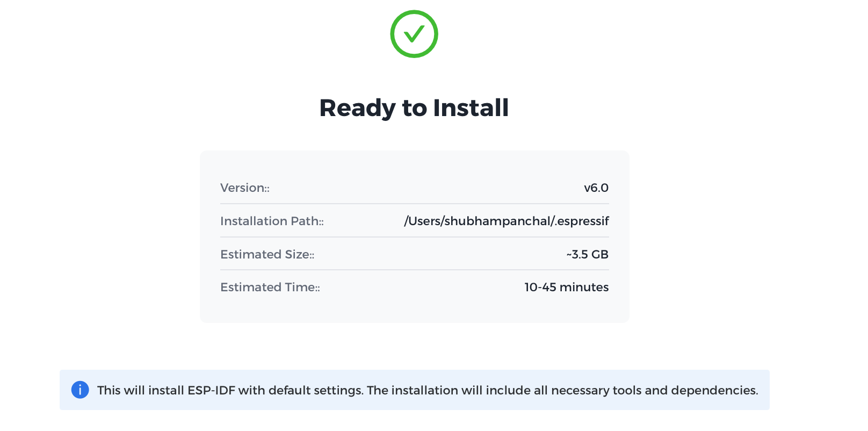
Task: Select the Estimated Time label
Action: point(270,288)
